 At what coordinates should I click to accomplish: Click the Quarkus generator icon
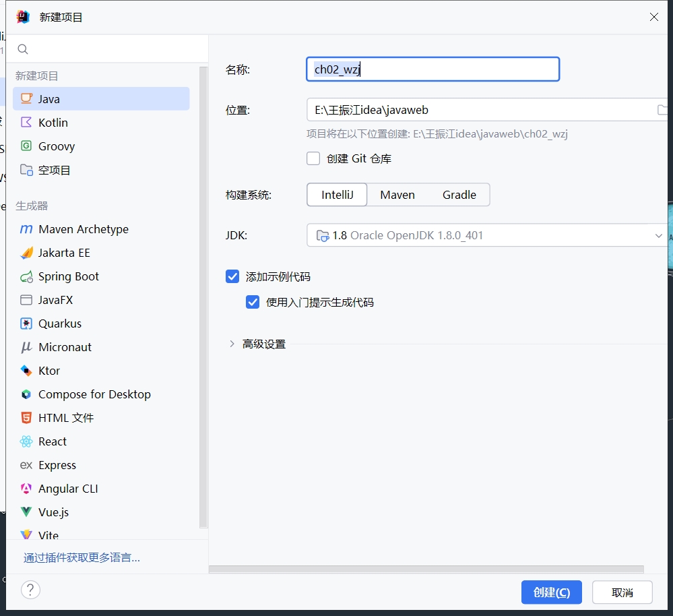pyautogui.click(x=26, y=324)
